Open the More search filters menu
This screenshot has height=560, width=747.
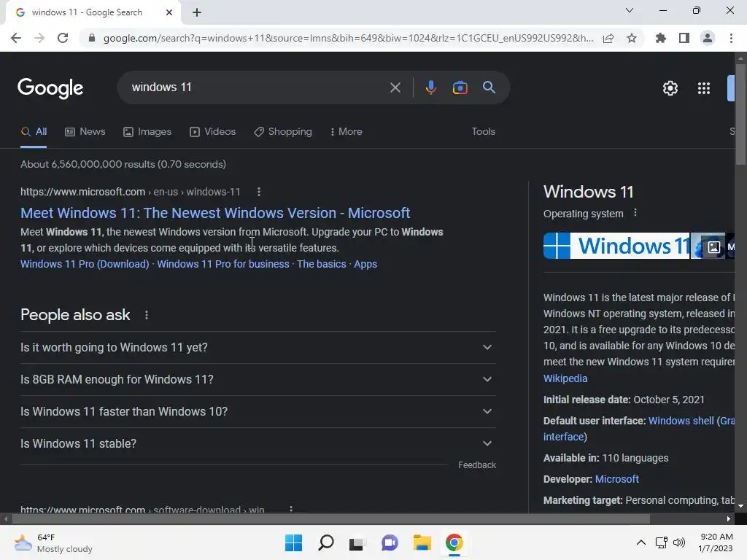tap(347, 131)
